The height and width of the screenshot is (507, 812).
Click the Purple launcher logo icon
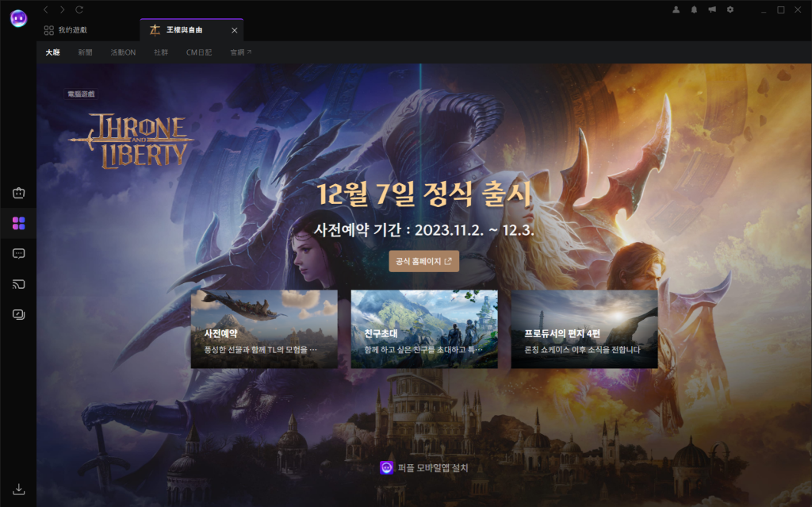click(18, 18)
